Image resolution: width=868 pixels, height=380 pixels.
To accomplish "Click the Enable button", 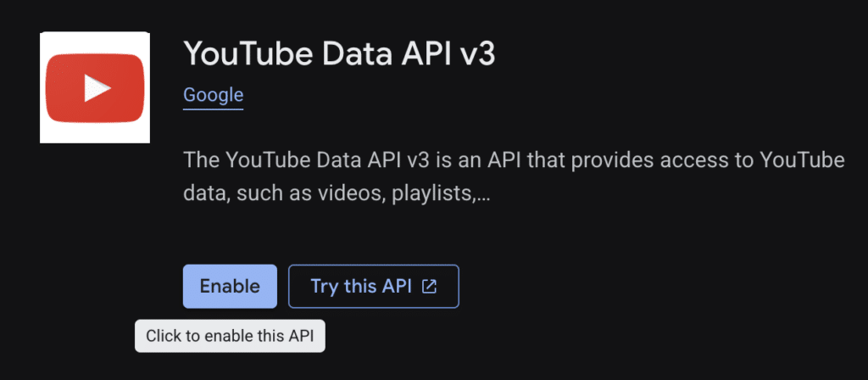I will pos(230,287).
